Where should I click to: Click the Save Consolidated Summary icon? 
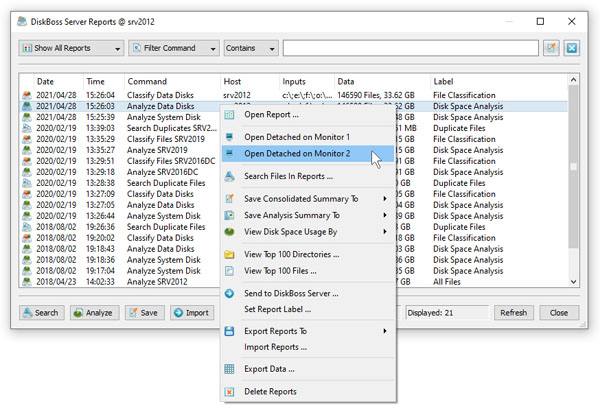point(229,199)
